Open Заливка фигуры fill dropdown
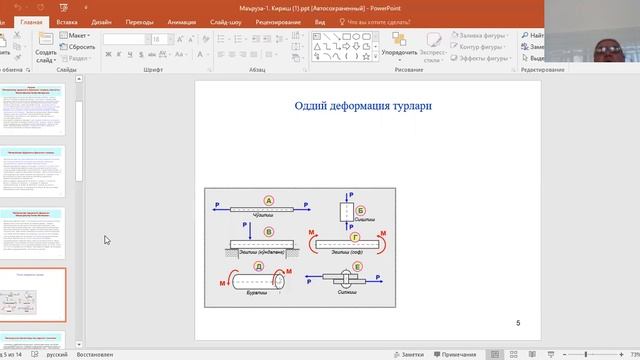 (x=480, y=36)
